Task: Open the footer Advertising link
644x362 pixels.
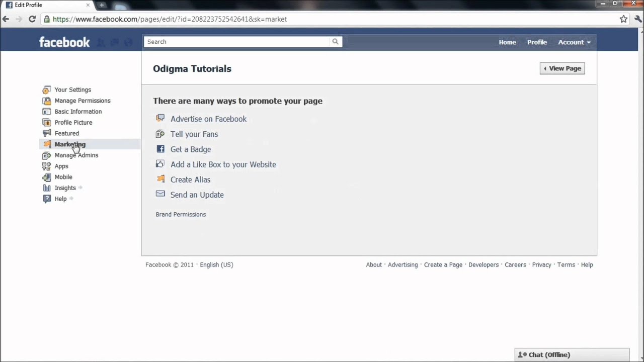Action: click(x=403, y=264)
